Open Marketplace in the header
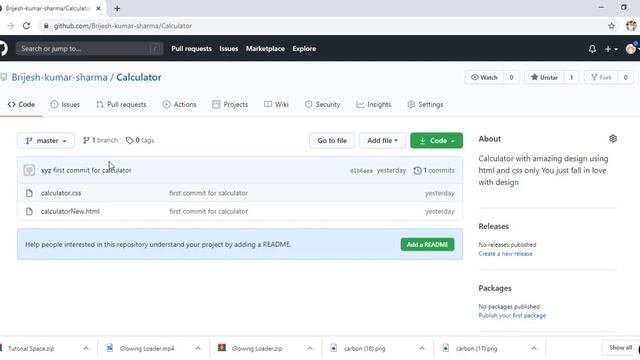Viewport: 640px width, 360px height. [265, 49]
